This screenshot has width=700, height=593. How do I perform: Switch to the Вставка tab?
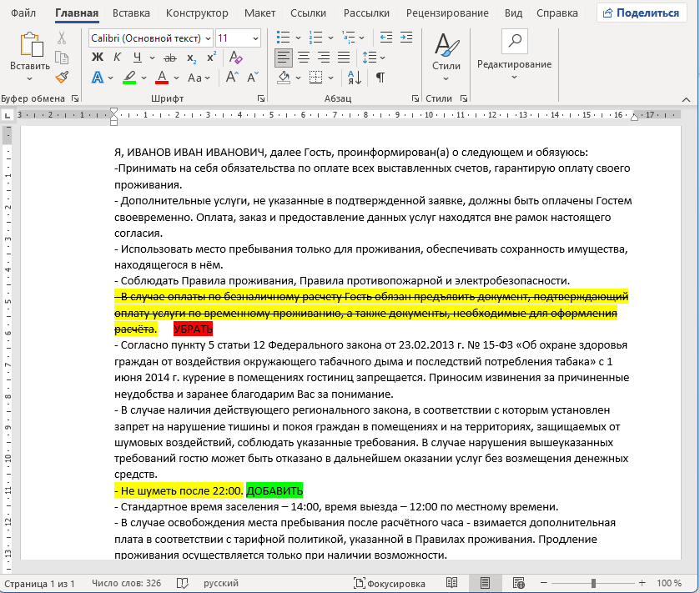[x=131, y=13]
